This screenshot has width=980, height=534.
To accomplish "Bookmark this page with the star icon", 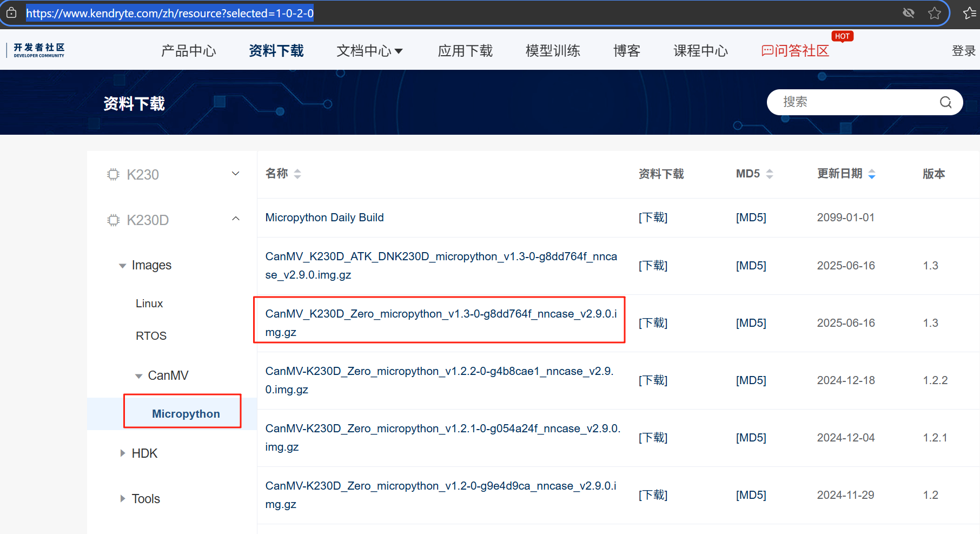I will (935, 13).
